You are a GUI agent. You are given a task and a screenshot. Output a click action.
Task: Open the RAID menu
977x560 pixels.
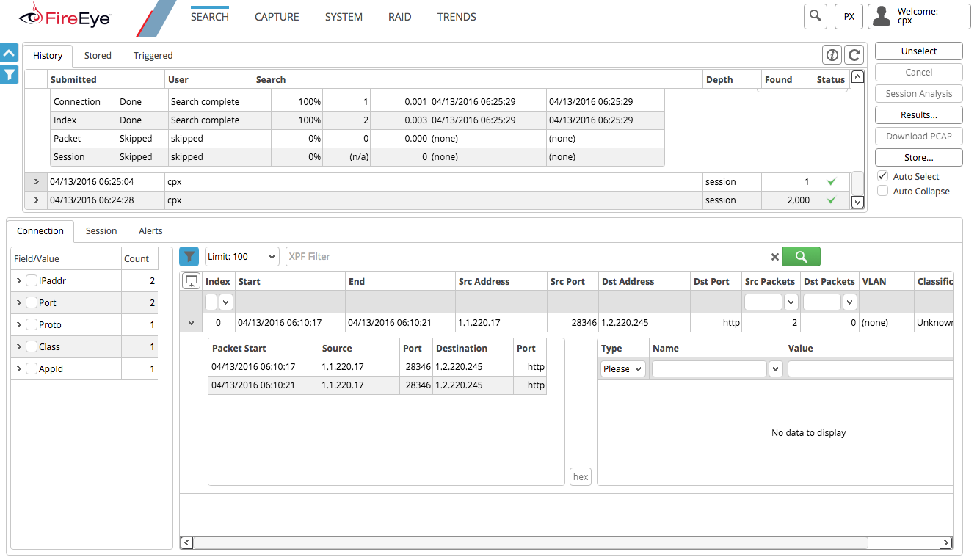point(400,16)
